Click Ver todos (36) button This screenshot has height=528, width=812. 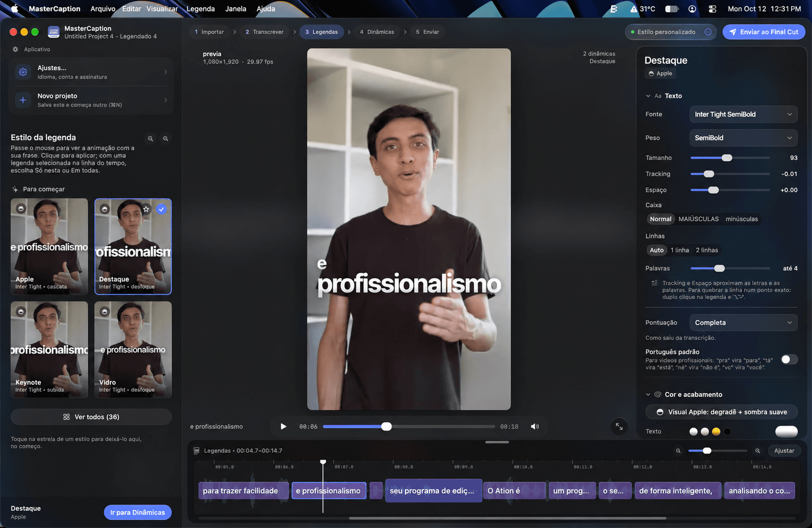click(91, 417)
